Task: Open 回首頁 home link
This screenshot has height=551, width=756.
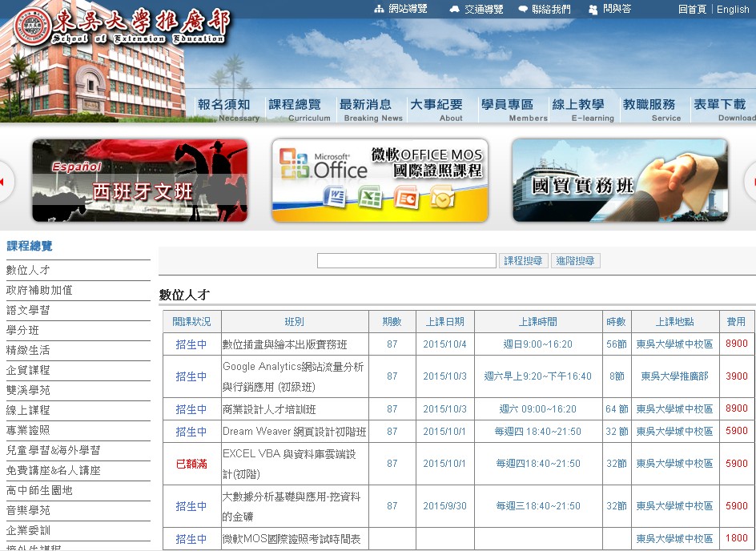Action: (x=692, y=9)
